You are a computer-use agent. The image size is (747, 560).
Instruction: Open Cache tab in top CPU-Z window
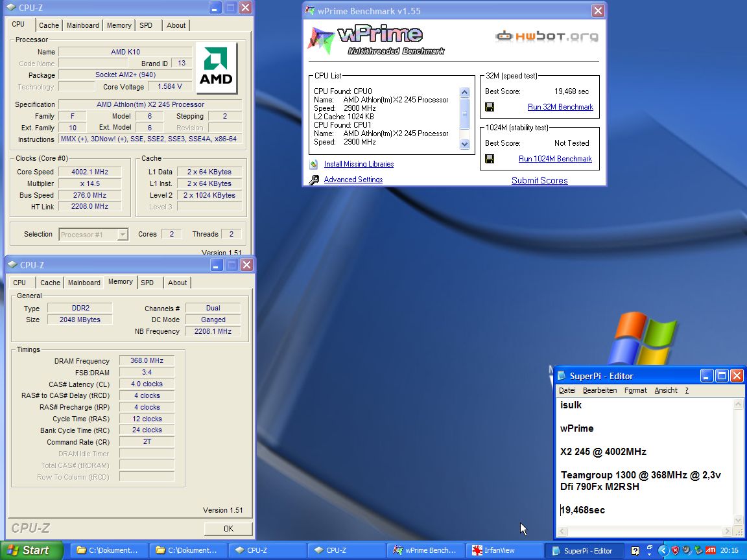[49, 26]
